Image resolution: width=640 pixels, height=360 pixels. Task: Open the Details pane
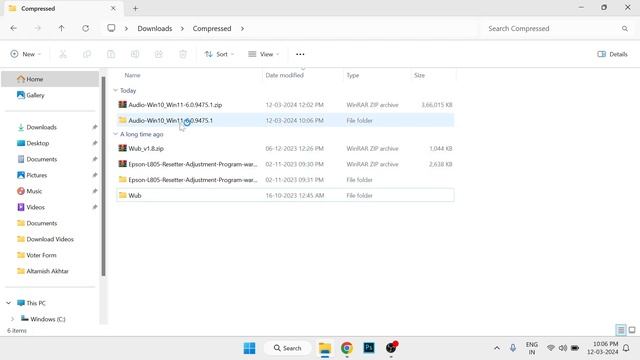pyautogui.click(x=612, y=54)
